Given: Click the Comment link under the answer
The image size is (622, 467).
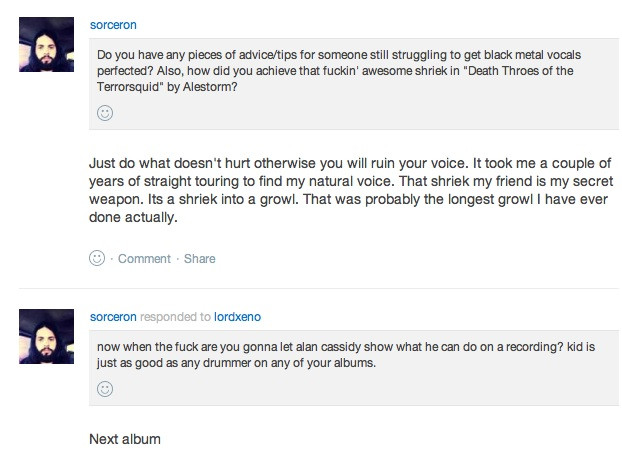Looking at the screenshot, I should coord(144,258).
